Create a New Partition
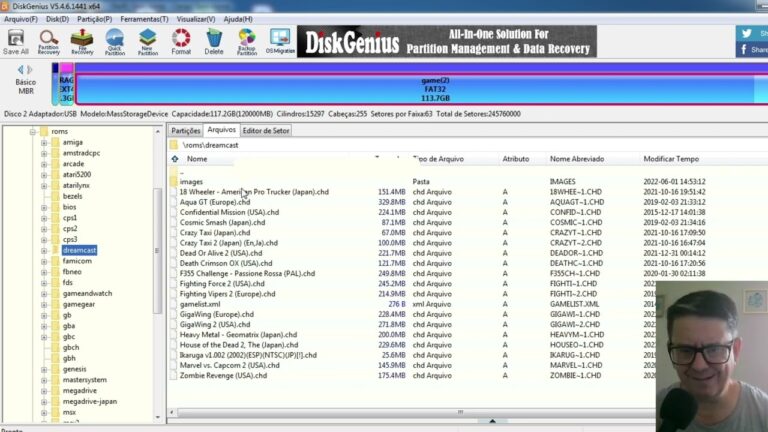Screen dimensions: 768x432 147,42
